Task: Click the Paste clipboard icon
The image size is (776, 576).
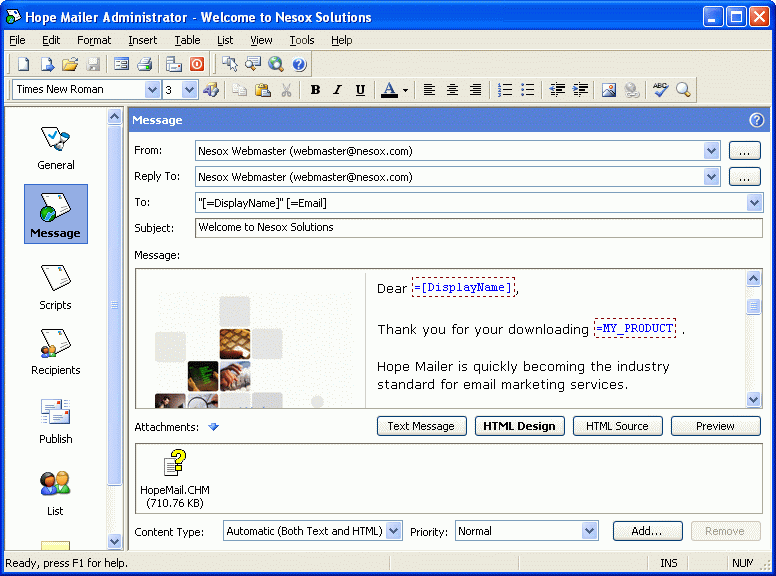Action: [263, 90]
